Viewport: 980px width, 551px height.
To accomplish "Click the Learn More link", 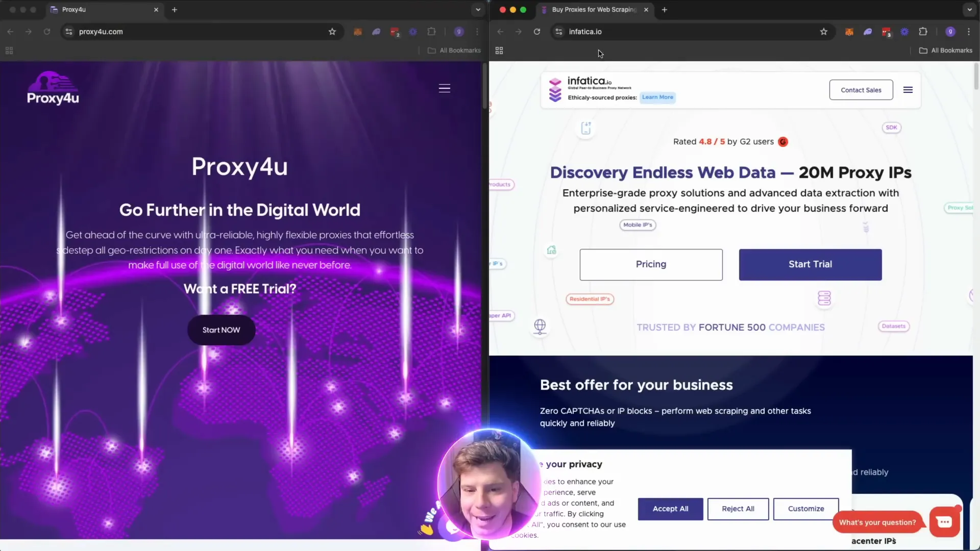I will click(x=657, y=97).
